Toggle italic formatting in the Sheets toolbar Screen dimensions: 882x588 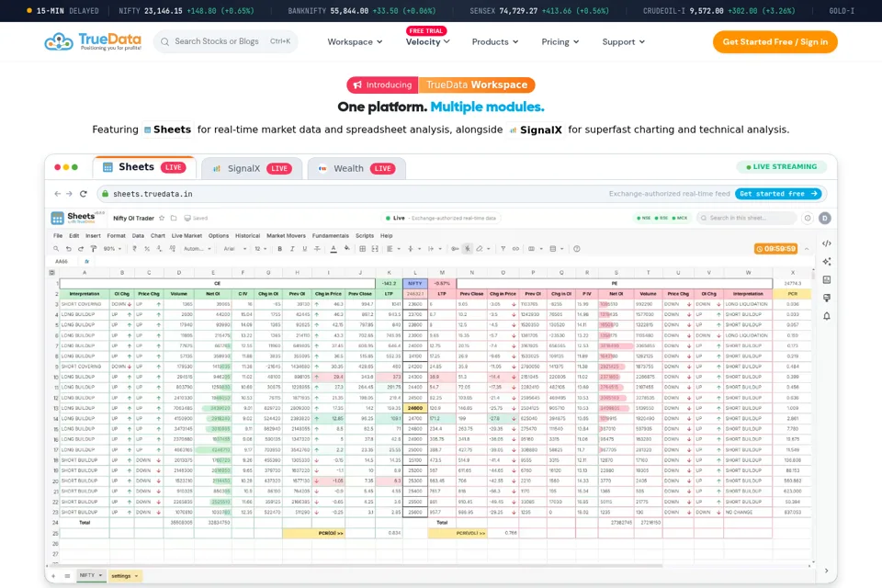click(292, 249)
